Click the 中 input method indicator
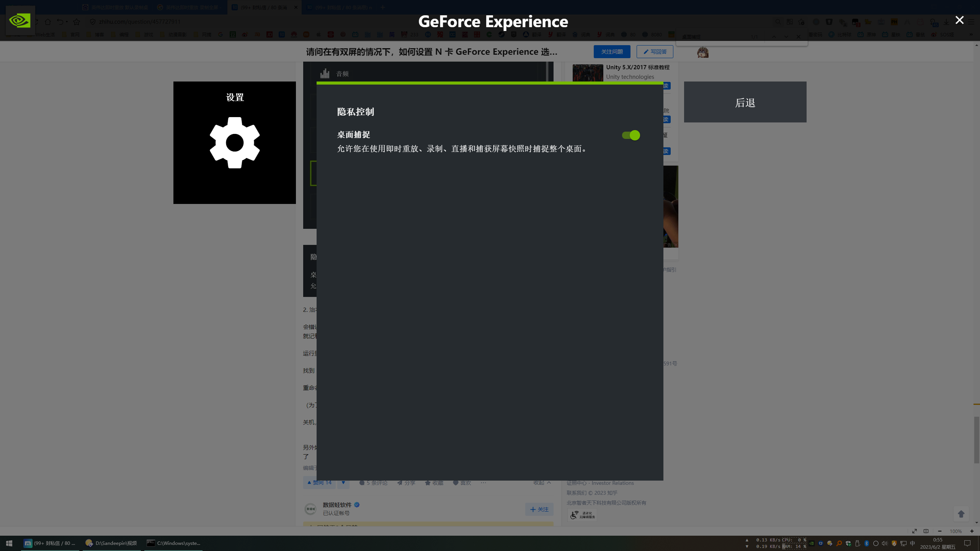Image resolution: width=980 pixels, height=551 pixels. coord(912,543)
